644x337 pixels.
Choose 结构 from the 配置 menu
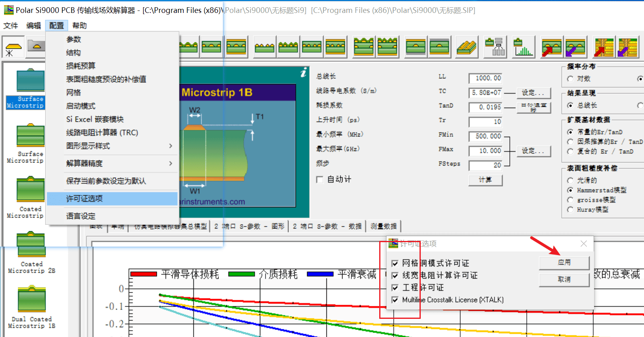112,52
